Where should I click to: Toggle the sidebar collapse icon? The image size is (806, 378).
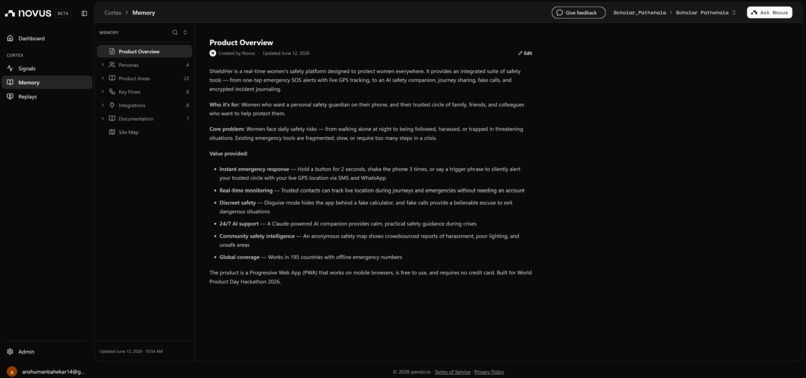tap(84, 13)
